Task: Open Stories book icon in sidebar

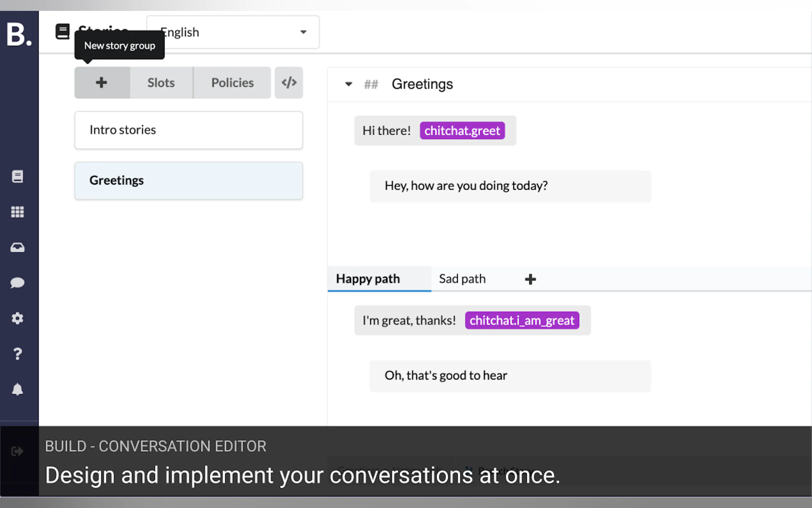Action: coord(18,176)
